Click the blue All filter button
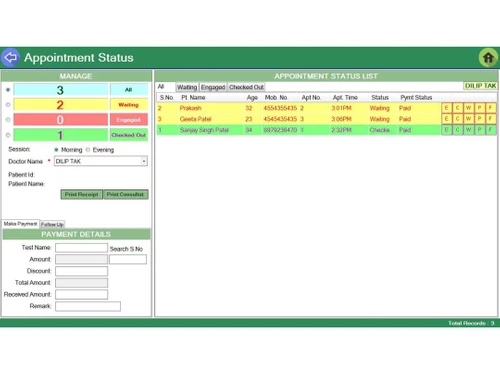The width and height of the screenshot is (500, 375). 129,90
